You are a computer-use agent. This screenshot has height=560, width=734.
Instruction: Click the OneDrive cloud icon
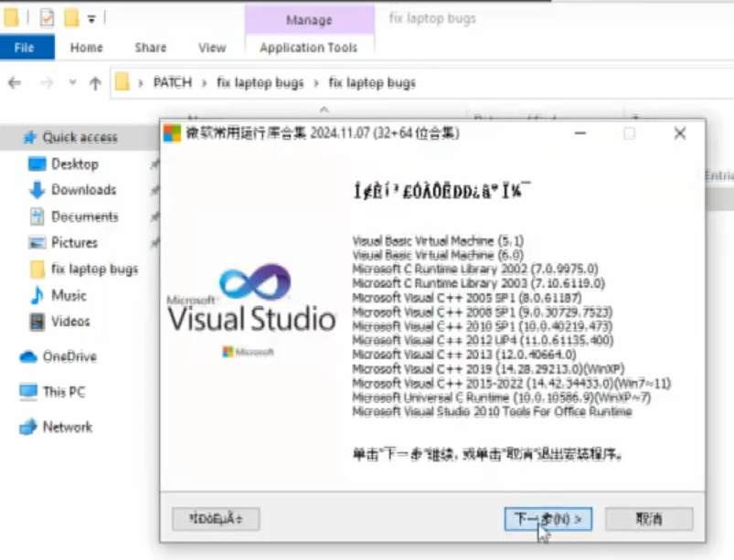[28, 357]
